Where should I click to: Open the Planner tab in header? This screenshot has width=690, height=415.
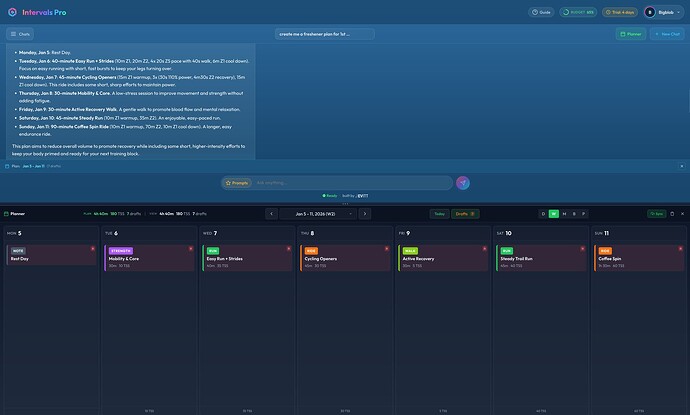tap(630, 34)
